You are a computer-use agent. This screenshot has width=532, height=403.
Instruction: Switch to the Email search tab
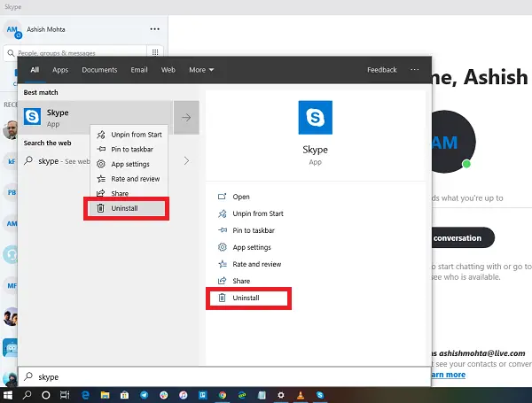click(139, 70)
